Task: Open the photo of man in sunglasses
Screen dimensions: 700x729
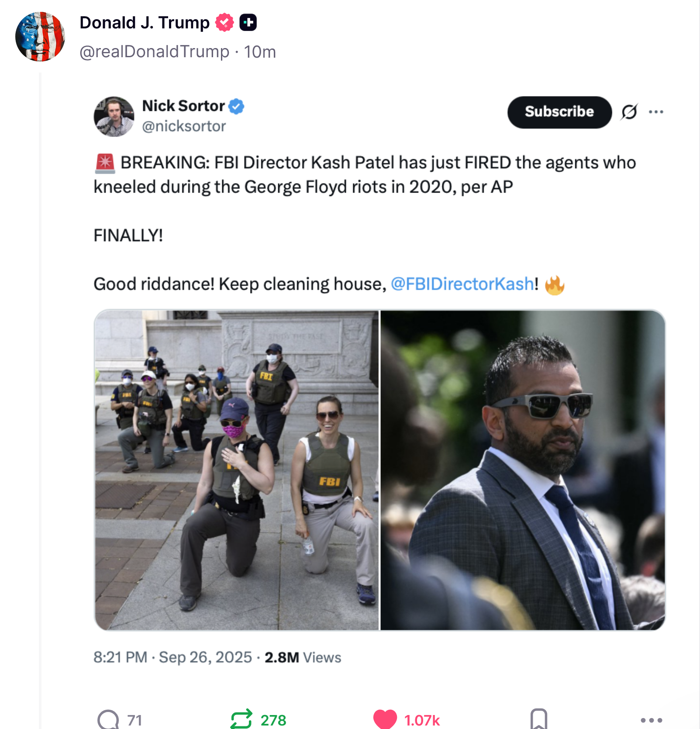Action: coord(523,470)
